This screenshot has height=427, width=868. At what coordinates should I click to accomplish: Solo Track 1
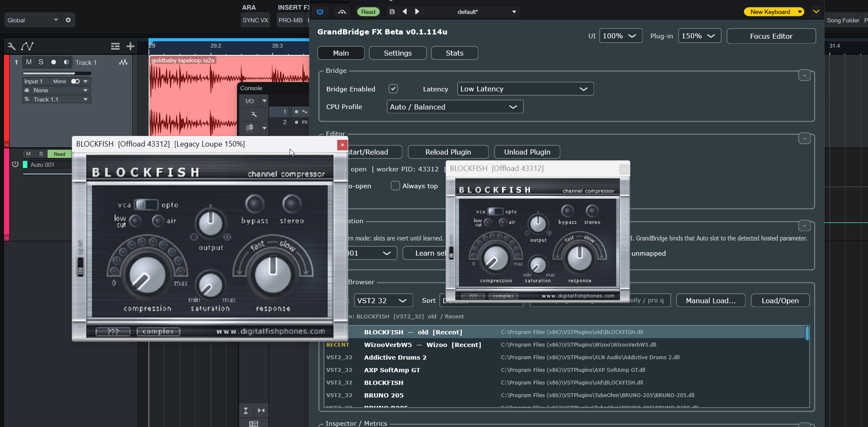41,62
